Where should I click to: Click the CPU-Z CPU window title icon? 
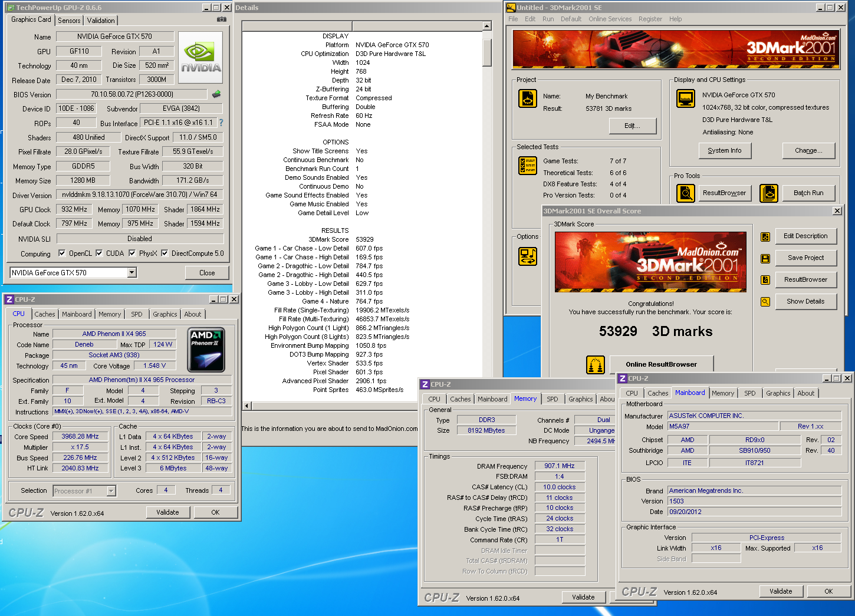tap(9, 299)
